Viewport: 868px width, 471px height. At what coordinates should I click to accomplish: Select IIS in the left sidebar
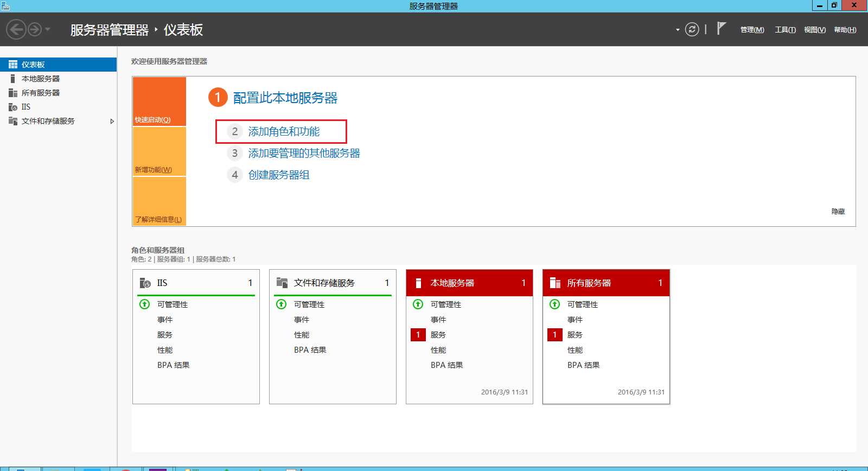pyautogui.click(x=59, y=107)
